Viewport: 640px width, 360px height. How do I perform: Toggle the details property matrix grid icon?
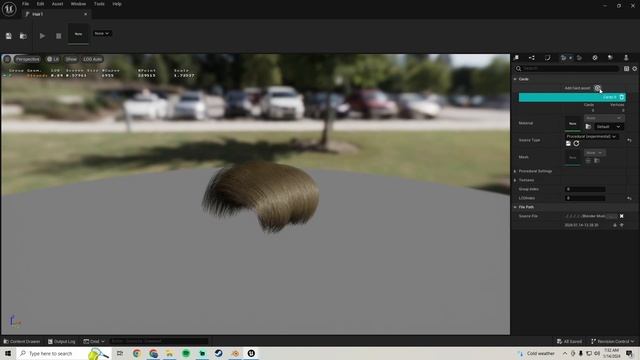(x=626, y=69)
